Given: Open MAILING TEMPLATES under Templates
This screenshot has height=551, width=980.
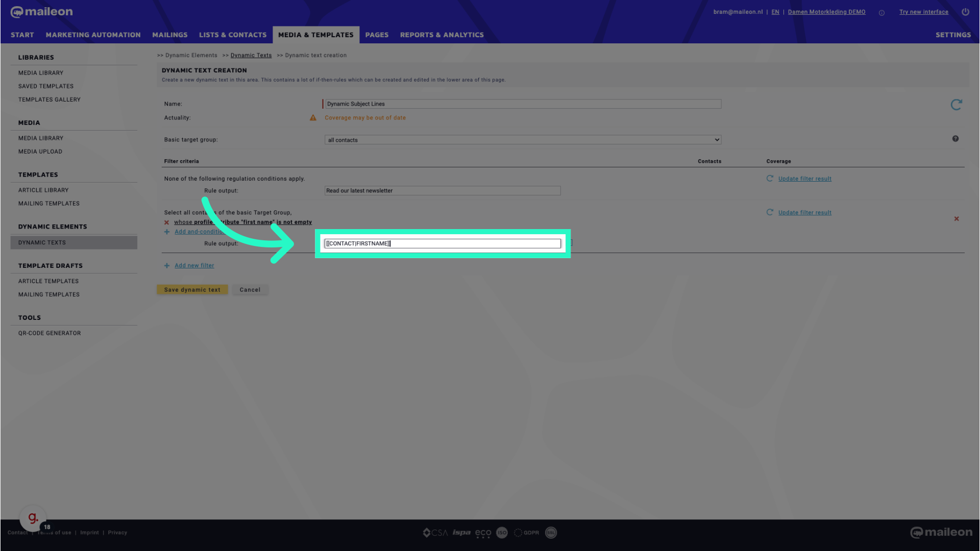Looking at the screenshot, I should 49,204.
